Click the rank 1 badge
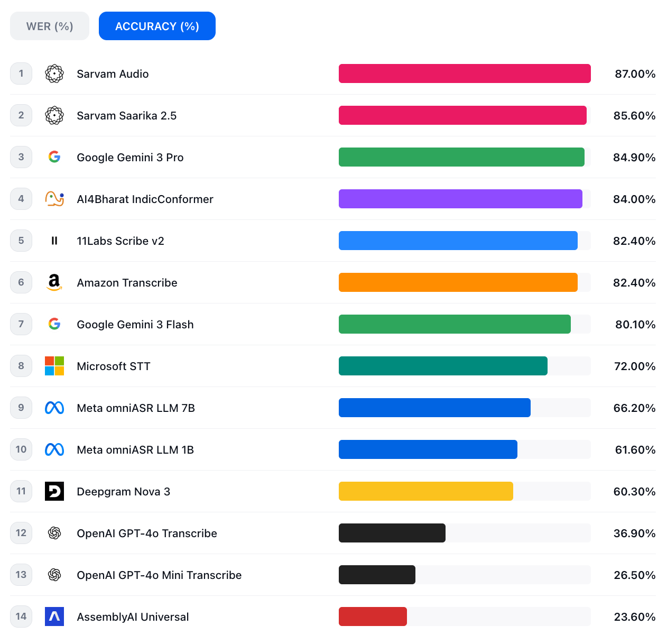The width and height of the screenshot is (667, 644). click(21, 73)
